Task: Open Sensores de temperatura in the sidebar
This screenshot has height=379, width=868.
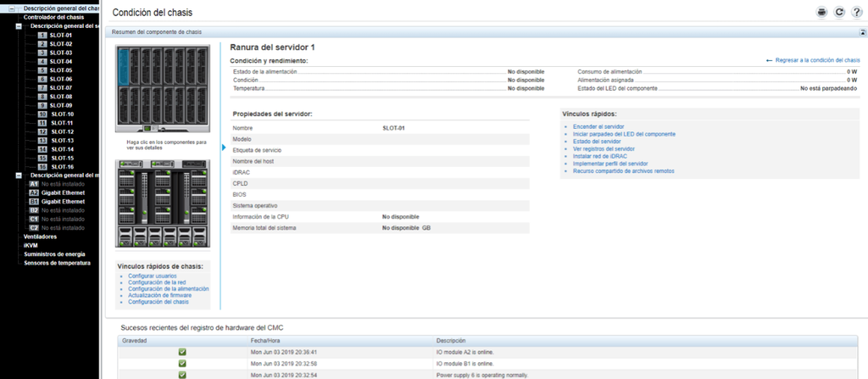Action: coord(57,263)
